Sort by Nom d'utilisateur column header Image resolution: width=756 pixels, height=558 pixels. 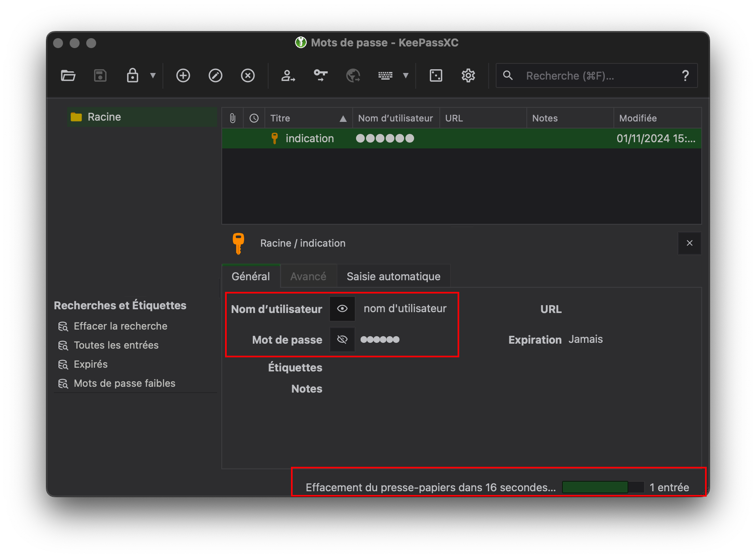[x=396, y=119]
